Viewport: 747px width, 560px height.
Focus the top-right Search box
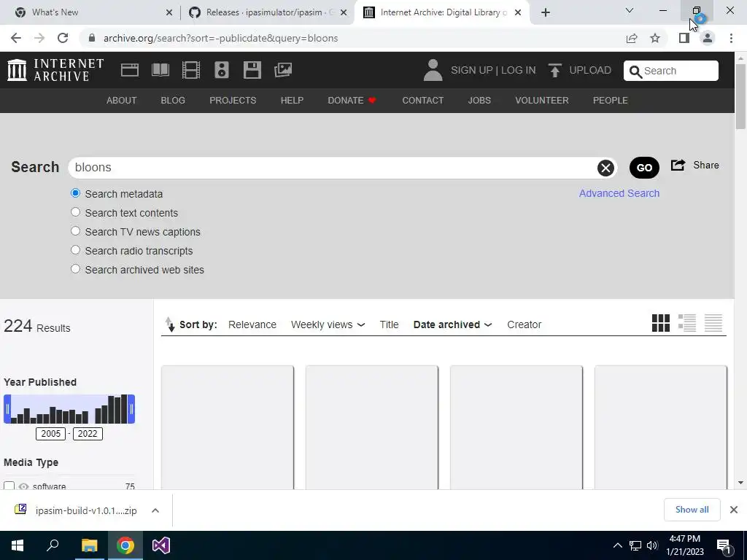coord(671,71)
